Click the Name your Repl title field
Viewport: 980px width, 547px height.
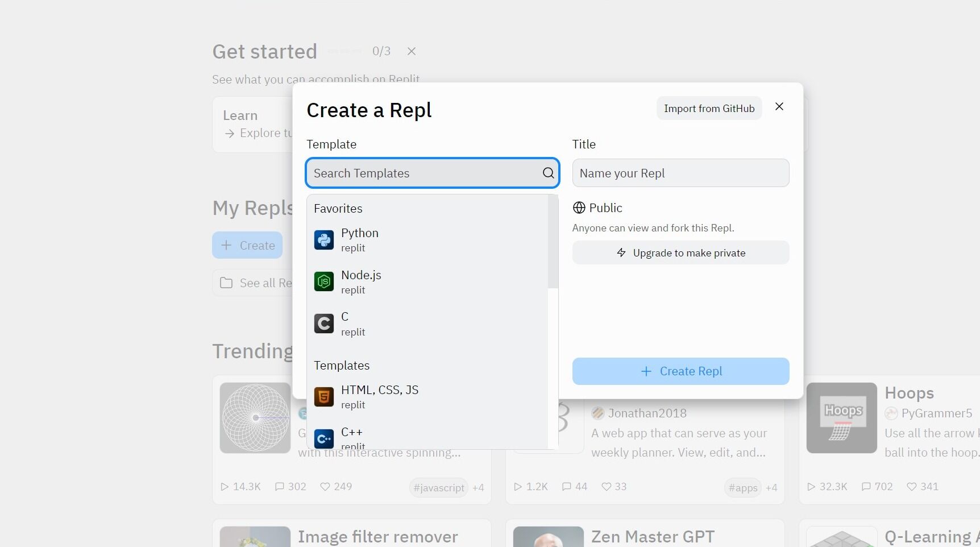680,173
